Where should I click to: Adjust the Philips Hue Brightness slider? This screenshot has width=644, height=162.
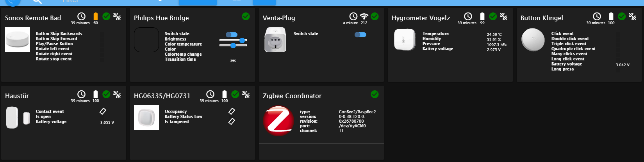click(x=233, y=40)
